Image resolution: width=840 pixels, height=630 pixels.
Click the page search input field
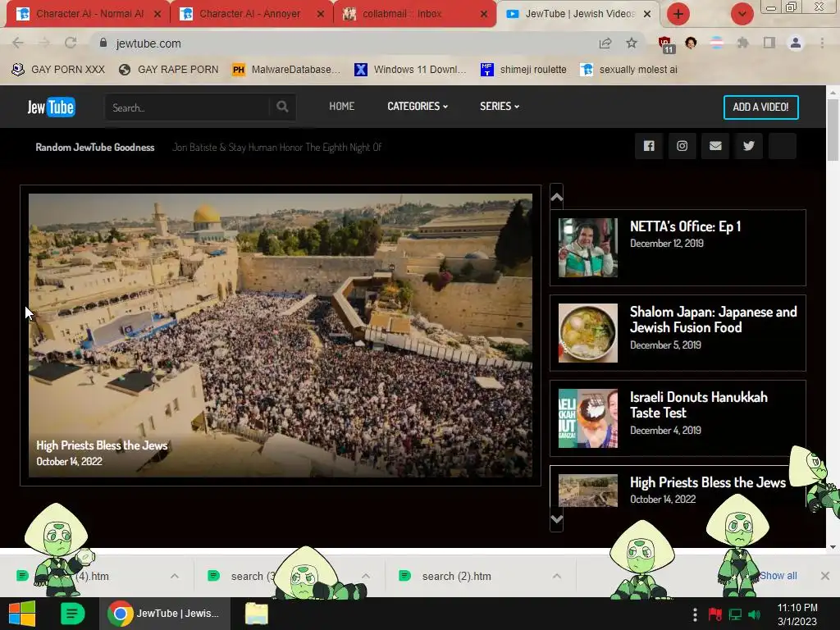[188, 107]
